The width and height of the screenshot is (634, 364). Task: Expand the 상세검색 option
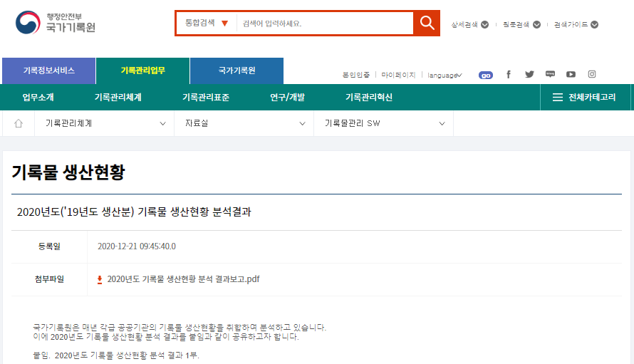tap(470, 25)
